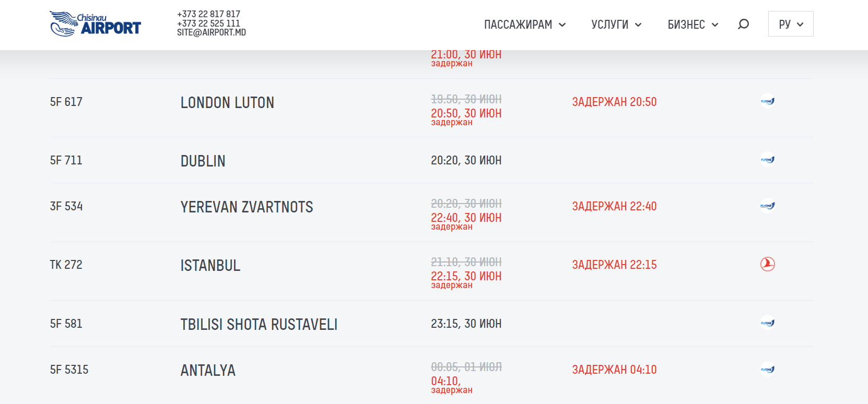Select the +373 22 525 111 phone number
The height and width of the screenshot is (404, 868).
[208, 23]
